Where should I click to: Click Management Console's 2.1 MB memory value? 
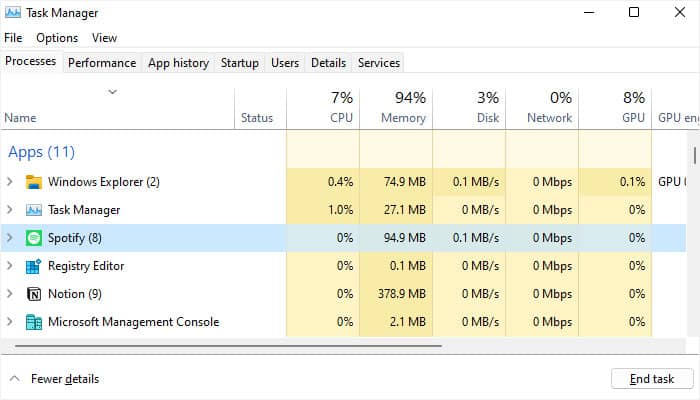coord(408,322)
